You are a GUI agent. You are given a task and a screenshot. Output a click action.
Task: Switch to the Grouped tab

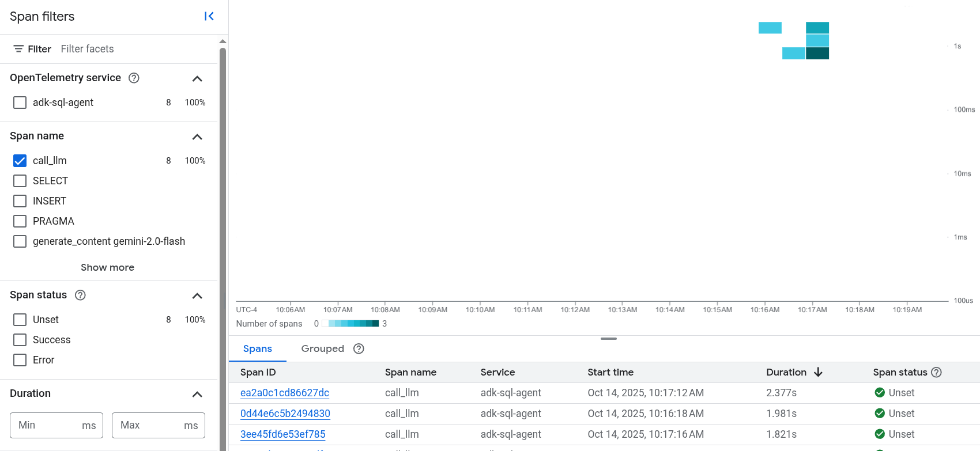click(x=322, y=348)
